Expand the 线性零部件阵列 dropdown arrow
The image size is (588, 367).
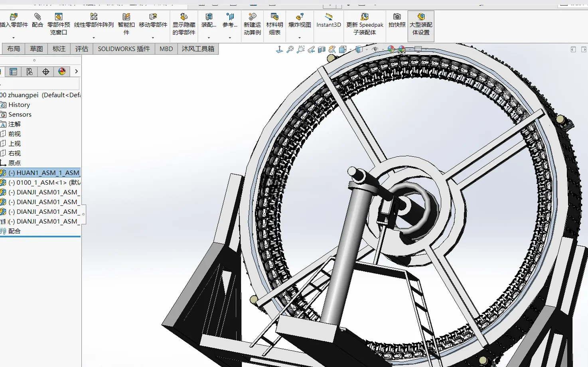tap(94, 38)
